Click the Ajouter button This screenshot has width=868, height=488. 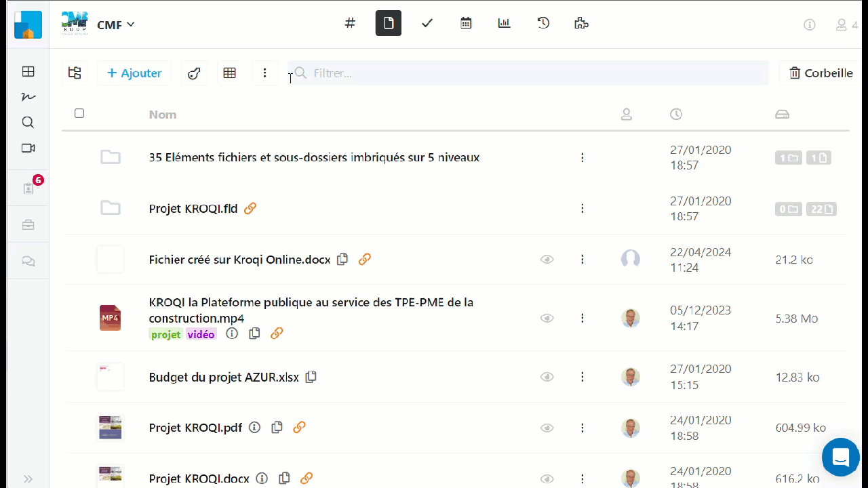point(134,73)
